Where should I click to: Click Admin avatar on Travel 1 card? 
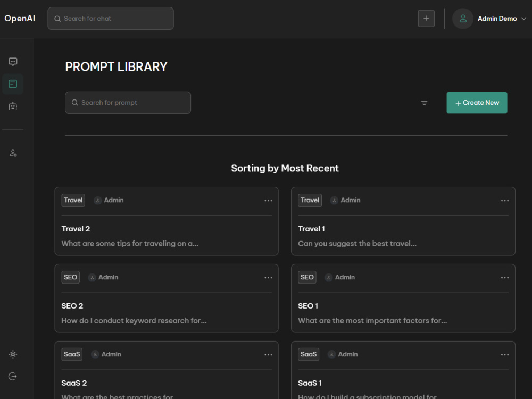click(x=334, y=201)
